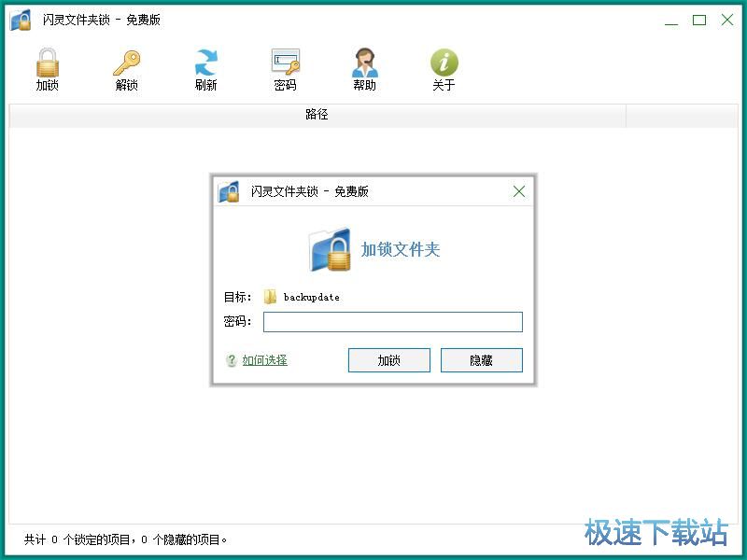
Task: Click the backupdate target name text
Action: [x=312, y=297]
